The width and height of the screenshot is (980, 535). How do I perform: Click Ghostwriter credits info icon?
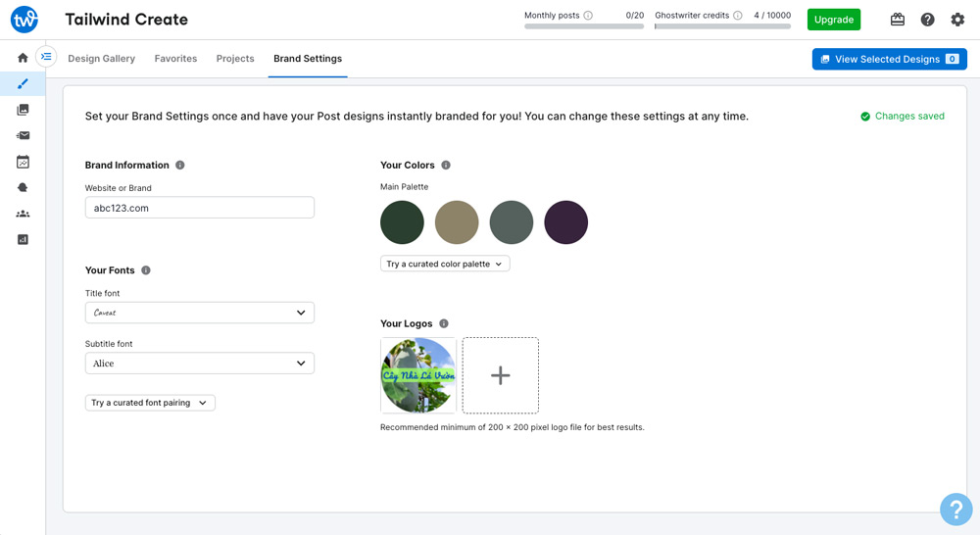[738, 16]
